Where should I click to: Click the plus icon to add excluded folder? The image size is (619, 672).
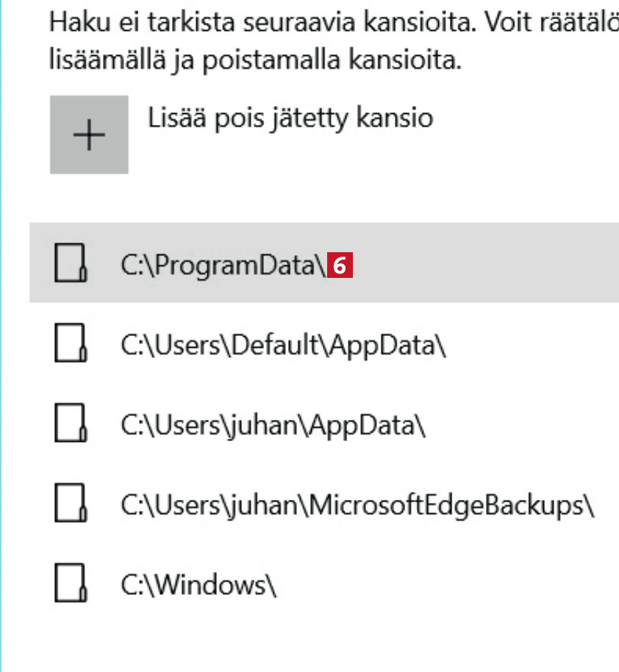pyautogui.click(x=89, y=135)
